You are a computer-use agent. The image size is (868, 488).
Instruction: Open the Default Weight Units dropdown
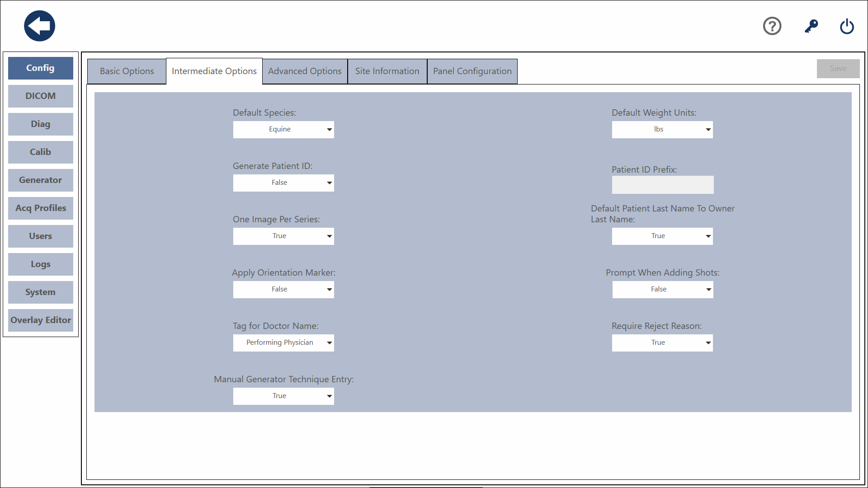[x=662, y=130]
